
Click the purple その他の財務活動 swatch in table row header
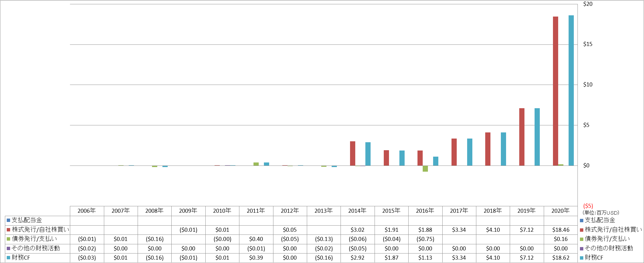click(x=9, y=248)
